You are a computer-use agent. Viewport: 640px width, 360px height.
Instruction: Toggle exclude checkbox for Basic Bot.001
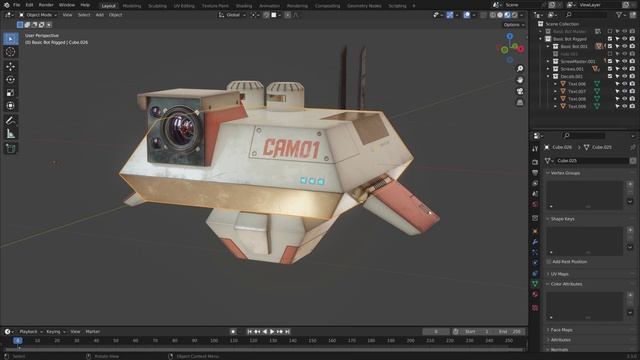pos(610,47)
